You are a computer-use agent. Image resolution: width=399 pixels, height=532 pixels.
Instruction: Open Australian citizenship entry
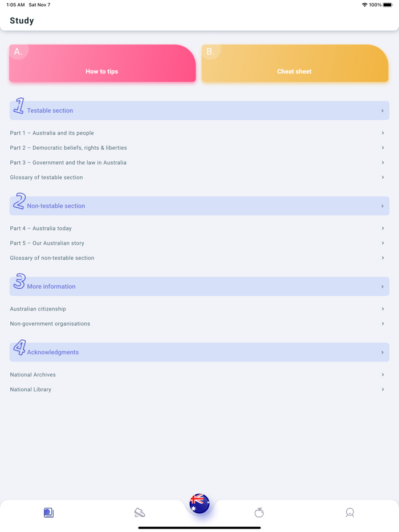point(199,309)
